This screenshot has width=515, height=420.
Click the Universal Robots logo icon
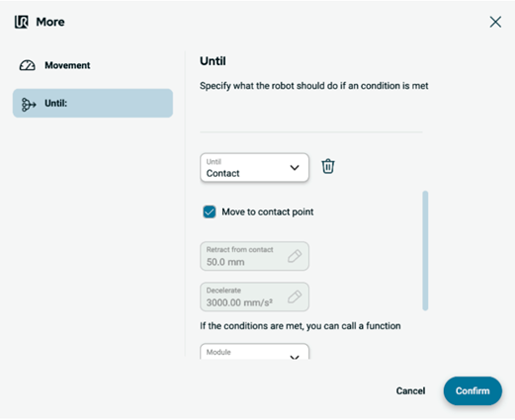click(22, 22)
